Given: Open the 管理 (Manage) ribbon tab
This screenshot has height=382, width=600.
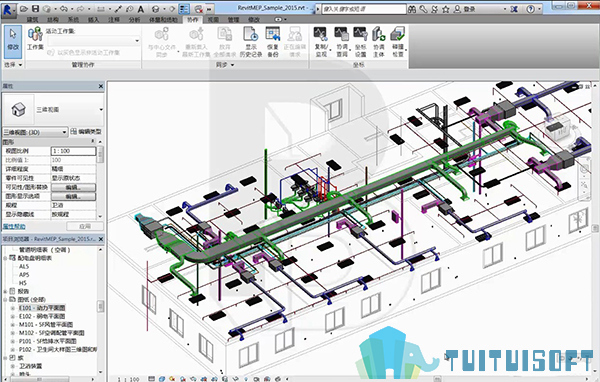Looking at the screenshot, I should (233, 20).
